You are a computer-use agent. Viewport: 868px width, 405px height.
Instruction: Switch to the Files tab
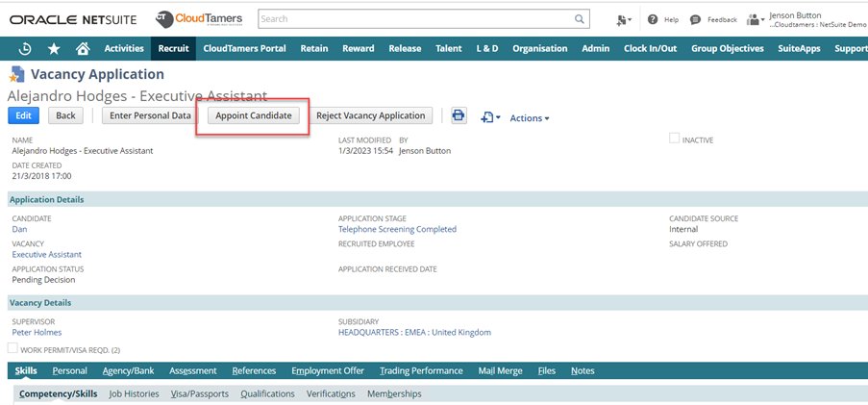(x=546, y=370)
